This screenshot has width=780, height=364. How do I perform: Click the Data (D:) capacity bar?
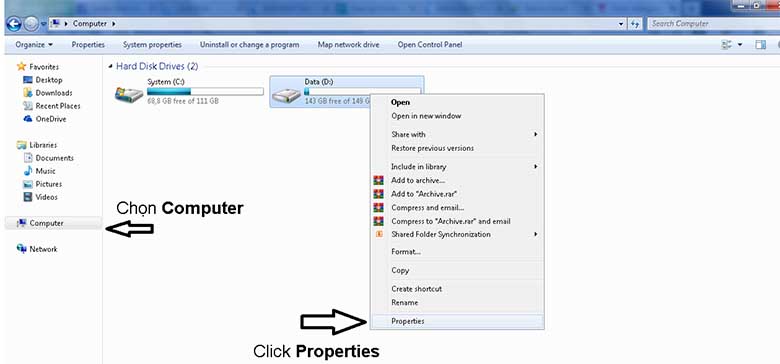[x=362, y=91]
